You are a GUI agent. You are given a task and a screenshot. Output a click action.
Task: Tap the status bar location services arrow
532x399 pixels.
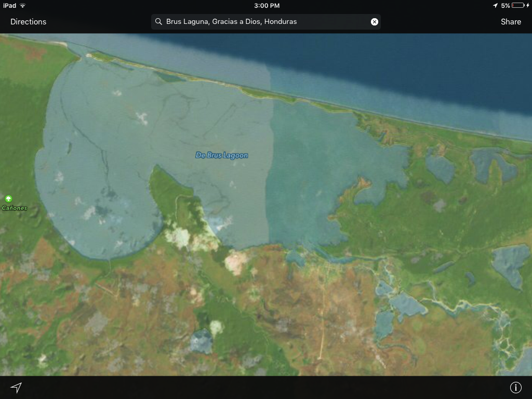click(x=495, y=5)
